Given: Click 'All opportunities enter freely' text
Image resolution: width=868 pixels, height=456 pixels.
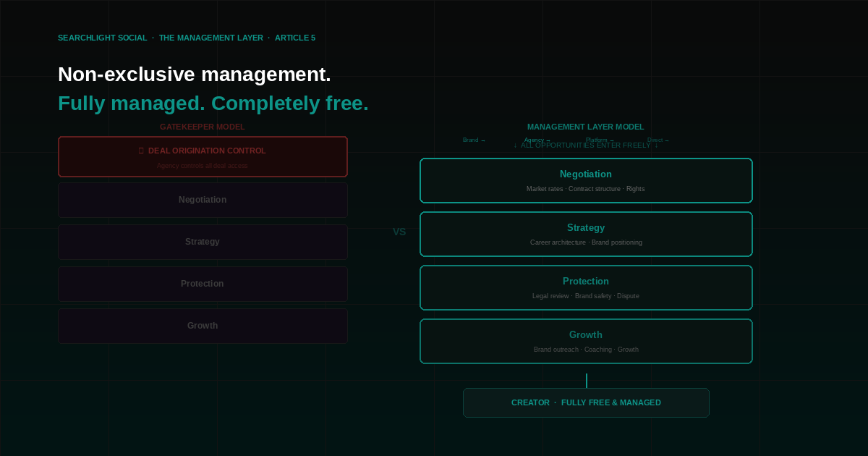Looking at the screenshot, I should click(x=586, y=145).
